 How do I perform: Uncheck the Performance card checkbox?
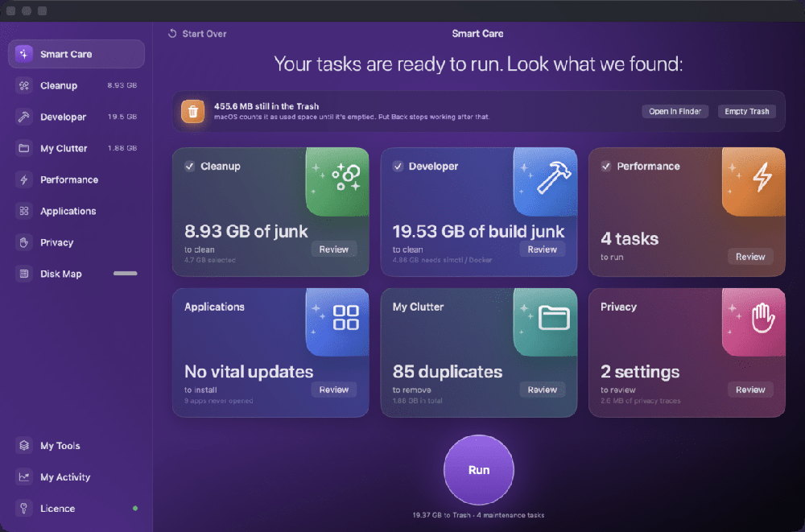[606, 167]
